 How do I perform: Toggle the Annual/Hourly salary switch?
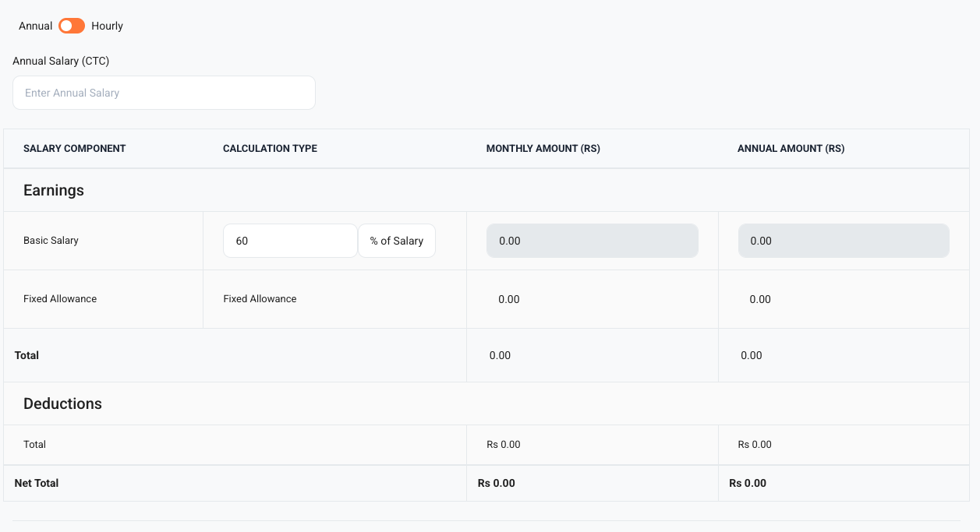point(72,26)
